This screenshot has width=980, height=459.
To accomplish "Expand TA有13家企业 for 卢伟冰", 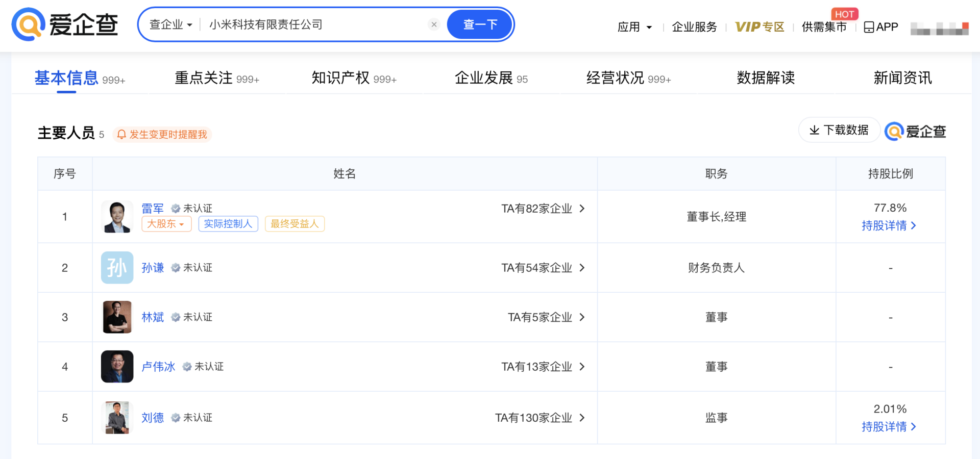I will (543, 367).
